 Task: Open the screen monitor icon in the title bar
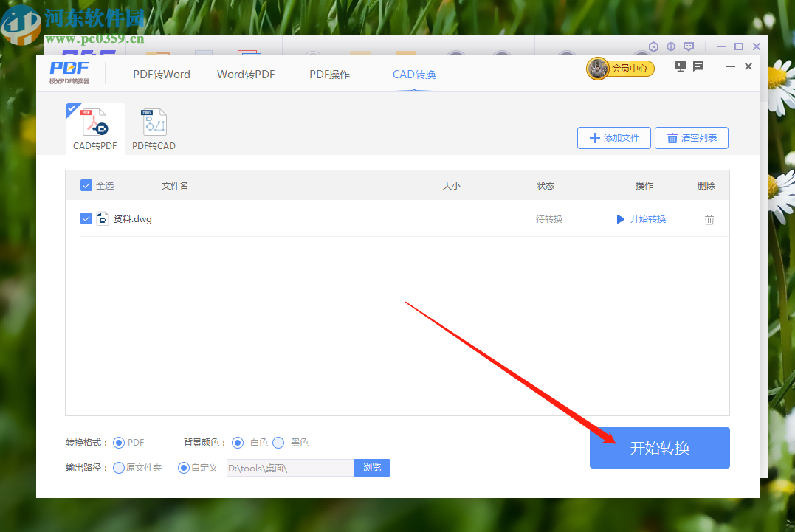click(x=679, y=66)
